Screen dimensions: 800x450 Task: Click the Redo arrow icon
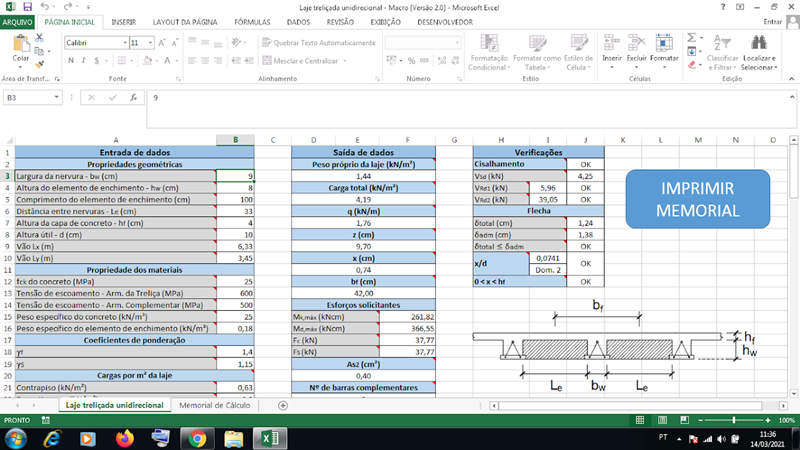pyautogui.click(x=67, y=7)
